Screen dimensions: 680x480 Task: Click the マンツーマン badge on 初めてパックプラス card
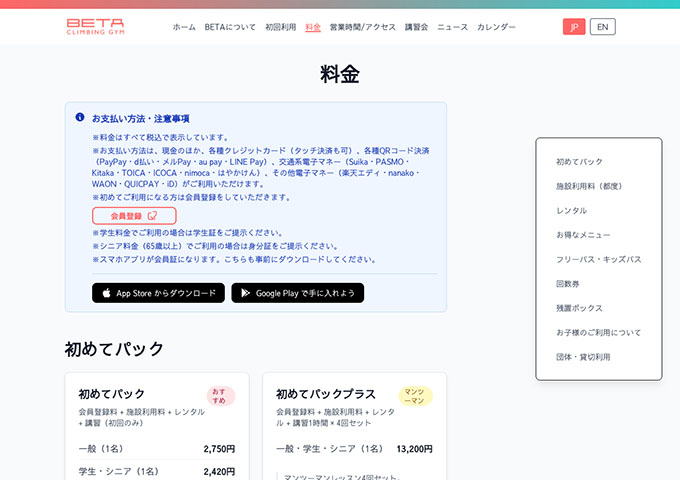415,396
